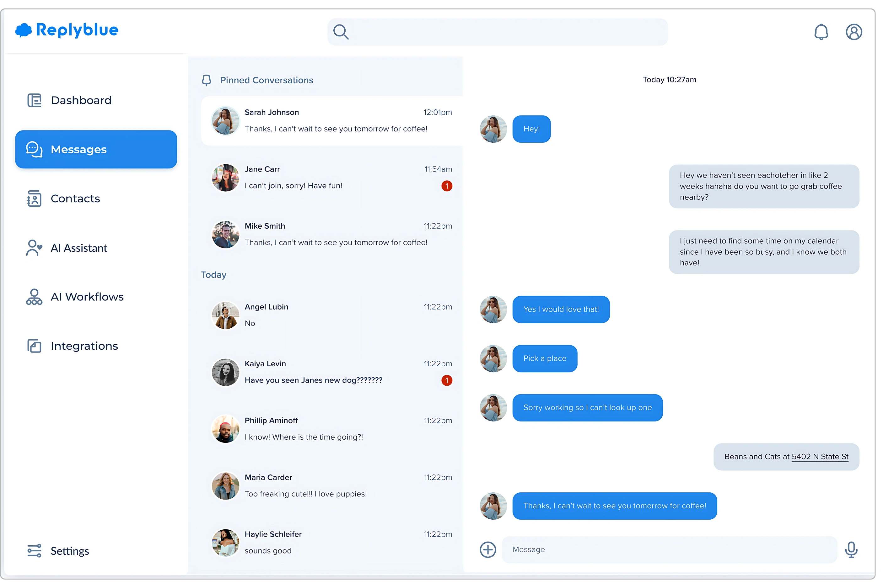Open the user profile icon
The image size is (883, 588).
pyautogui.click(x=853, y=32)
